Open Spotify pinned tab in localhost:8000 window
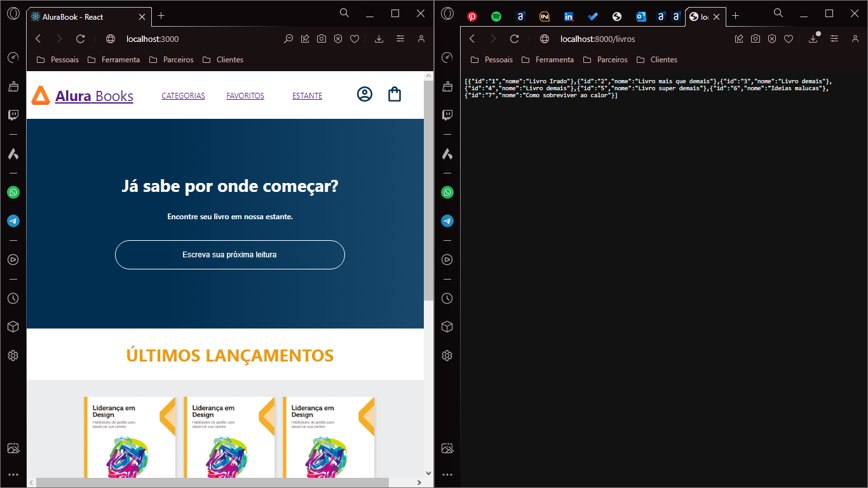The height and width of the screenshot is (488, 868). tap(496, 17)
